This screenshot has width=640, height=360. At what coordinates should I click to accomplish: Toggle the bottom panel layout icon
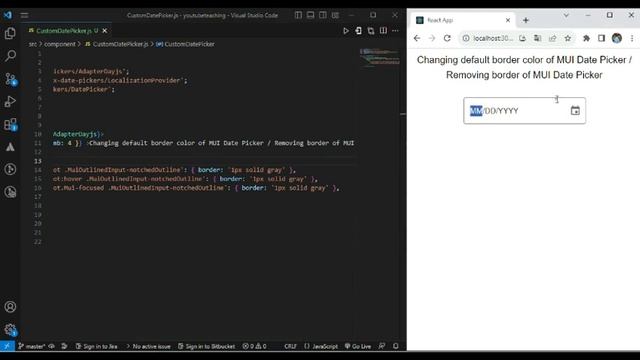(311, 15)
